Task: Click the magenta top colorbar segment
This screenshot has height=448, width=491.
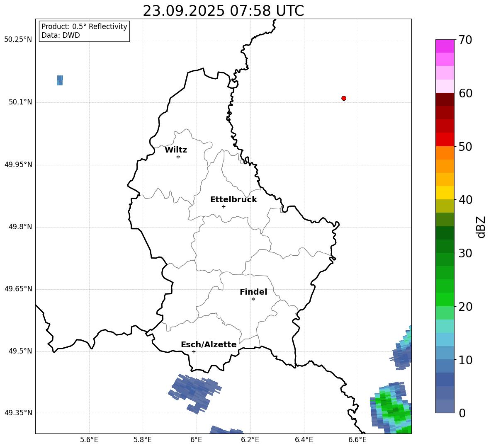Action: [x=445, y=46]
